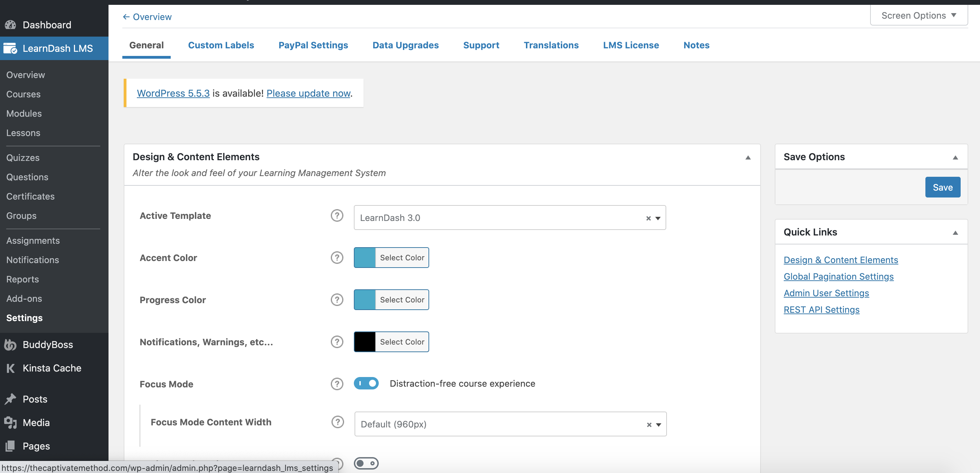The width and height of the screenshot is (980, 473).
Task: Open Questions in the sidebar
Action: [x=27, y=177]
